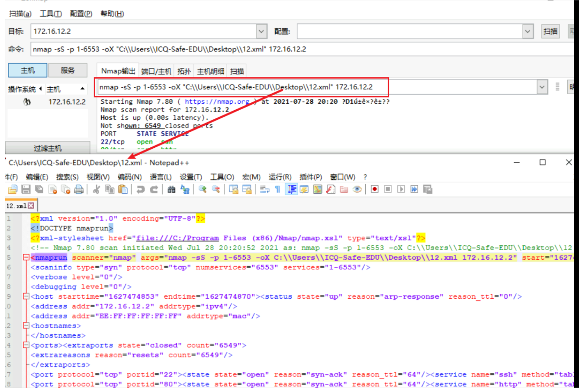Click the Paste clipboard toolbar icon

point(123,189)
